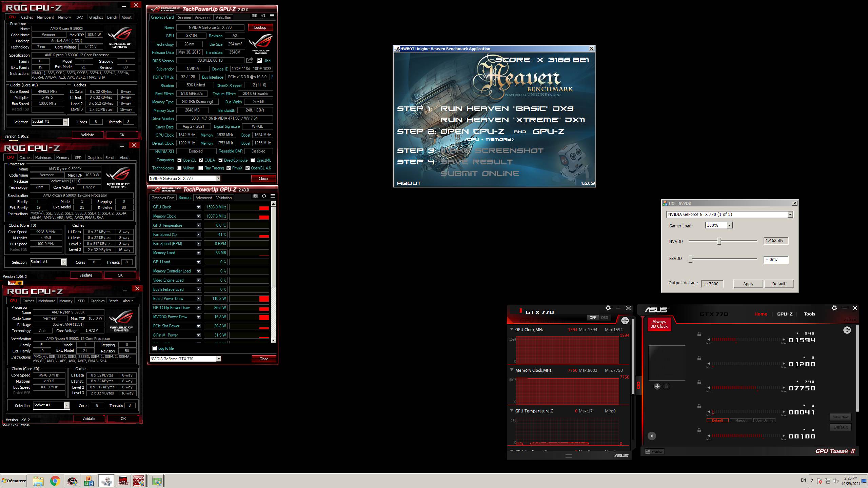This screenshot has height=488, width=868.
Task: Open the hamburger menu in GPU-Z Sensors window
Action: pos(273,196)
